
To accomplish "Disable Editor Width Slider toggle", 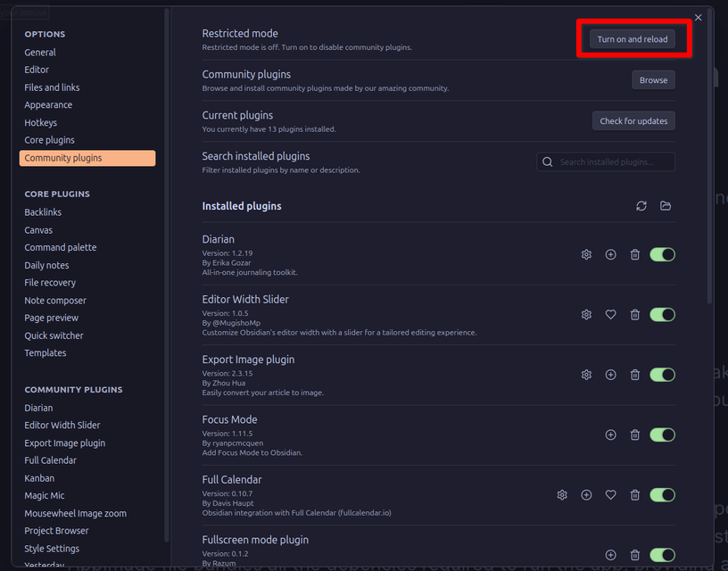I will (662, 315).
